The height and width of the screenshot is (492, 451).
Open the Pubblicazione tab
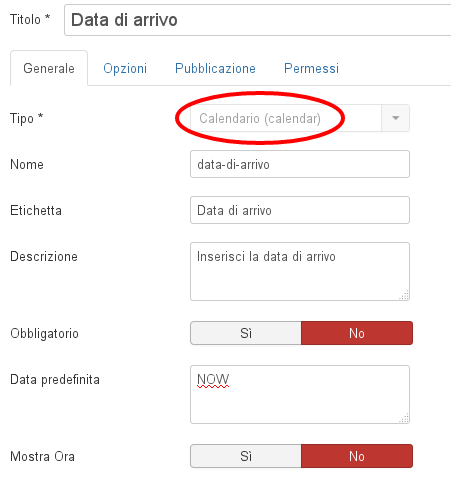[215, 68]
